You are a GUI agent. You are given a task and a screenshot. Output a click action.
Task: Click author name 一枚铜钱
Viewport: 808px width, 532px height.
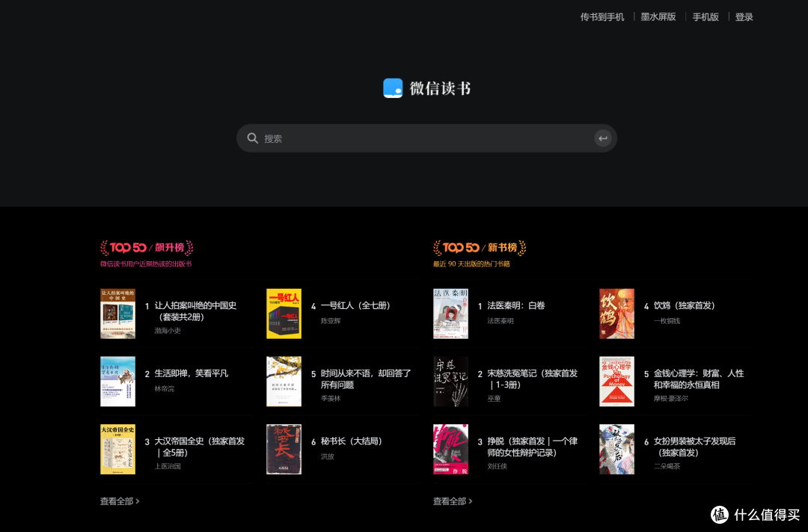point(667,321)
